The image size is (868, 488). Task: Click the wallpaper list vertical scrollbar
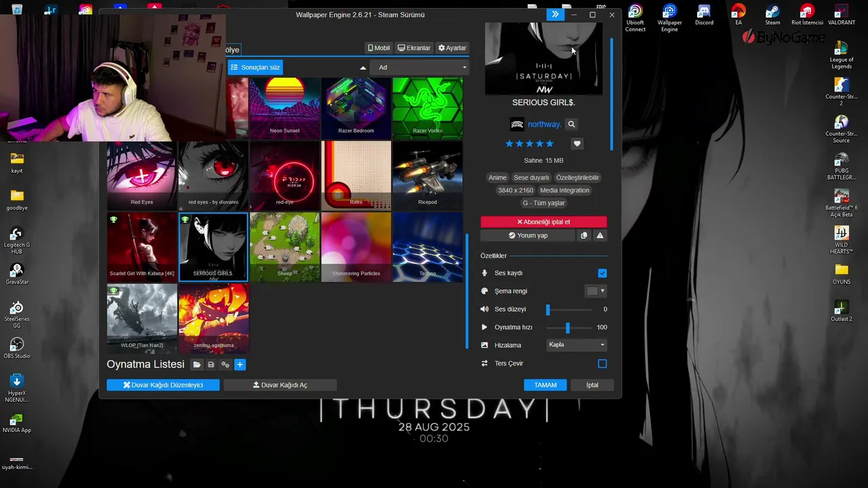[466, 291]
